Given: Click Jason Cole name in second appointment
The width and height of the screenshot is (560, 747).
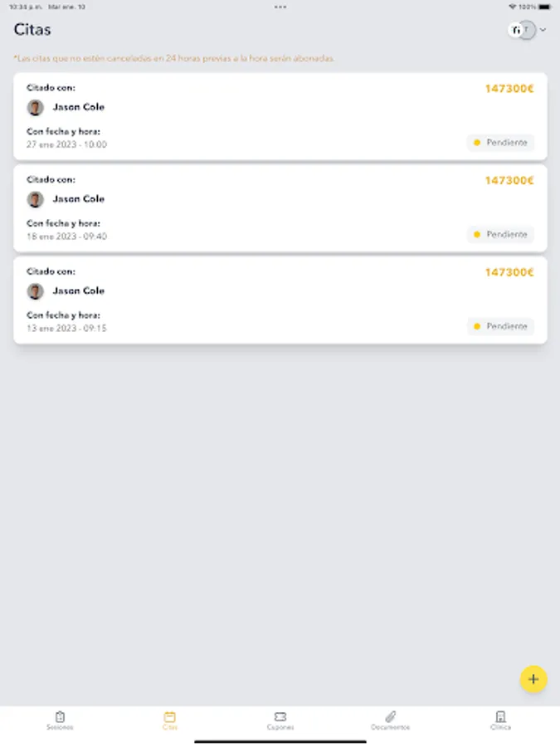Looking at the screenshot, I should (x=78, y=199).
